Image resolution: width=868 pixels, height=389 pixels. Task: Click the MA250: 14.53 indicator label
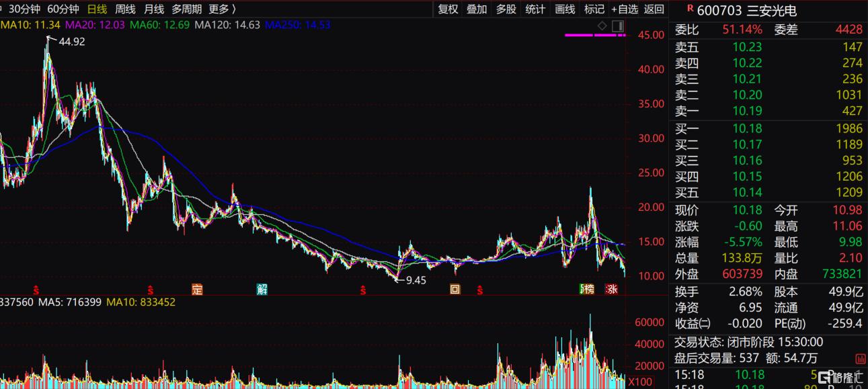(x=298, y=25)
